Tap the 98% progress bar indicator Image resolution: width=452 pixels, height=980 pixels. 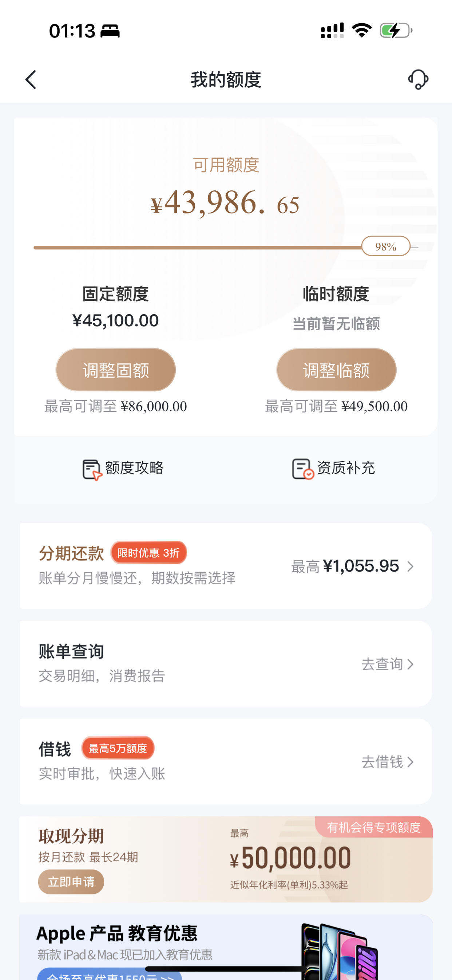[x=386, y=246]
